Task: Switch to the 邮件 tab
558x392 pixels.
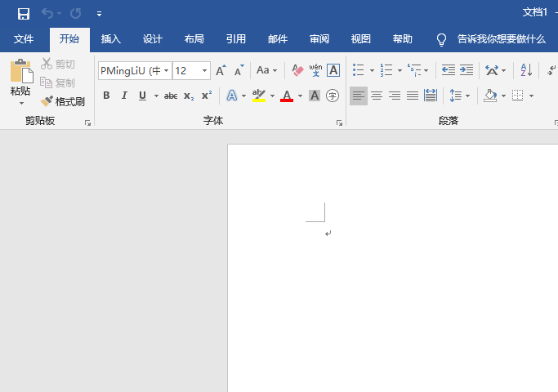Action: coord(278,38)
